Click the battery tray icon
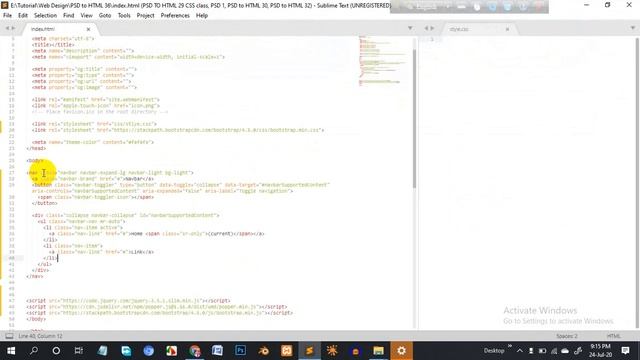 542,351
